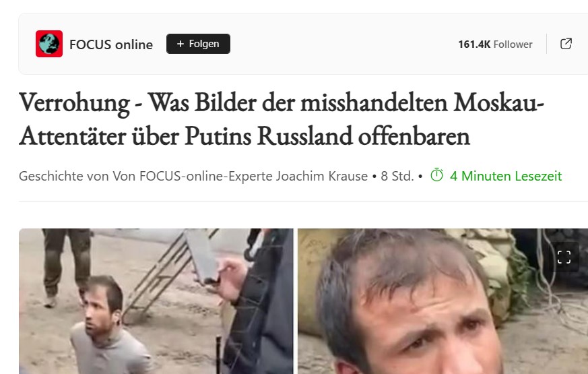Open the article in a new window icon
Image resolution: width=588 pixels, height=374 pixels.
tap(566, 44)
